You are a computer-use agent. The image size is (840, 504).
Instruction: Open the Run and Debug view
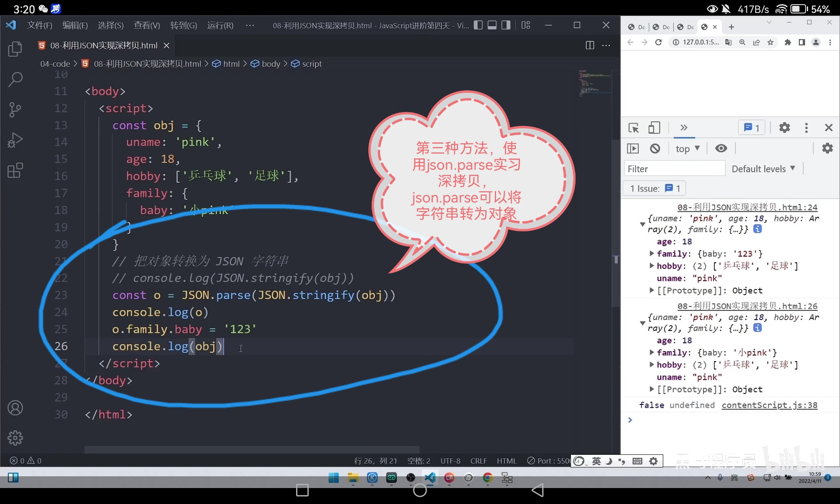pos(15,140)
